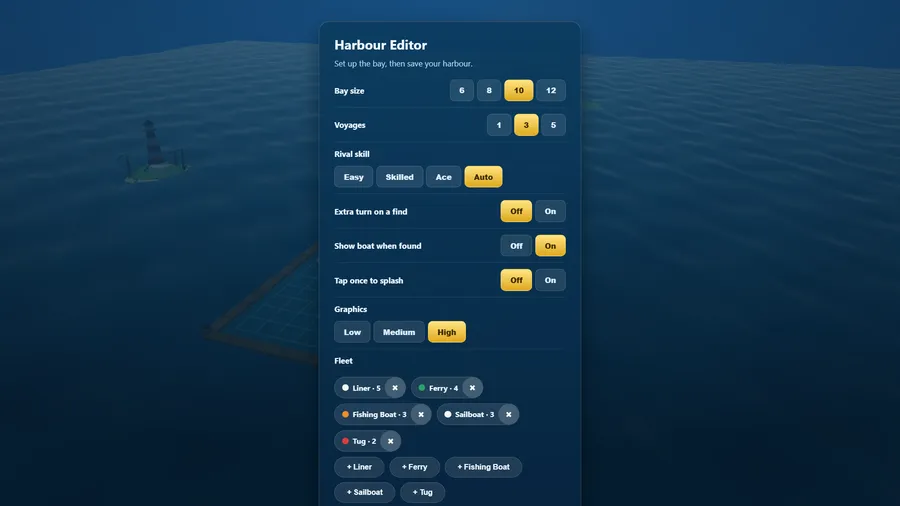Set graphics to Low
The height and width of the screenshot is (506, 900).
click(352, 332)
